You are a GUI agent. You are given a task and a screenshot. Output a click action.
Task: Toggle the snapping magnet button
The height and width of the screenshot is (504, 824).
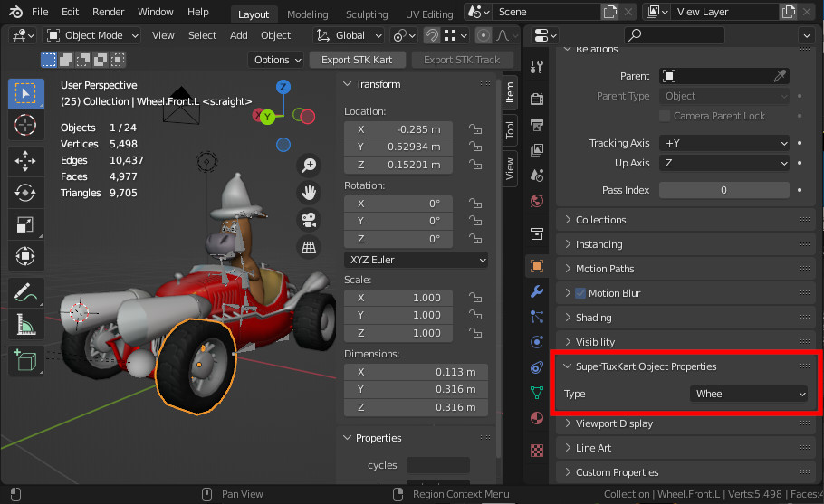[431, 35]
